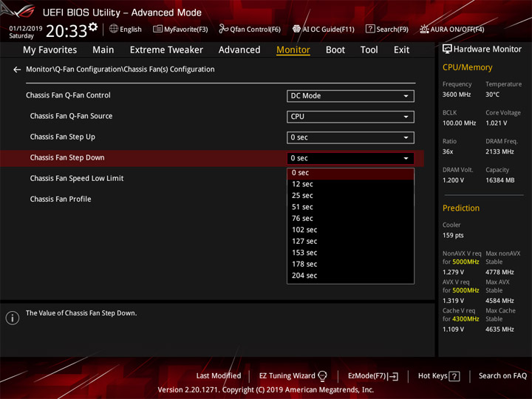This screenshot has height=399, width=532.
Task: Select 127 sec option
Action: (350, 242)
